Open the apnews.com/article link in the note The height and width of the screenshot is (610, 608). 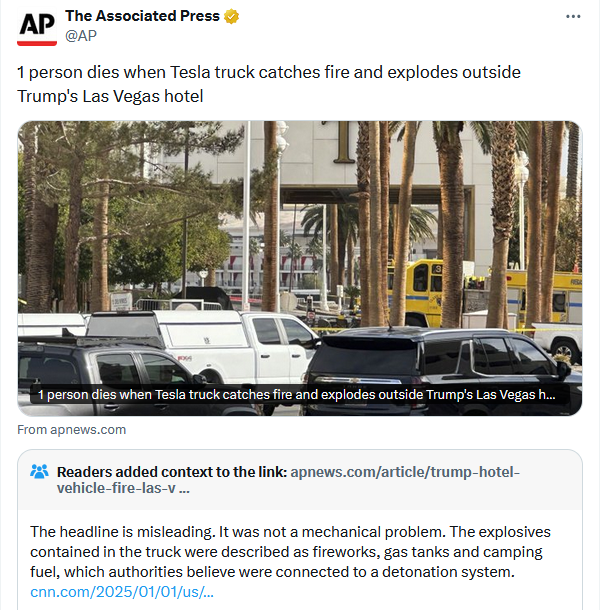(404, 472)
